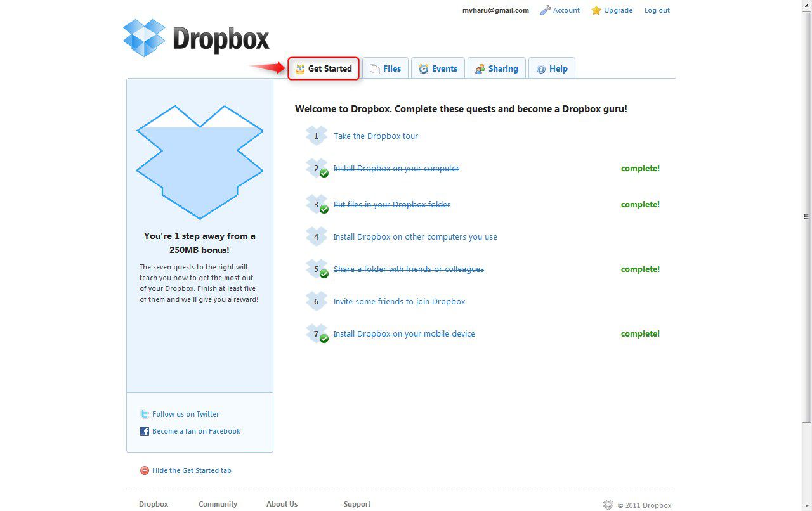
Task: Click step 1 box icon for tour
Action: (317, 136)
